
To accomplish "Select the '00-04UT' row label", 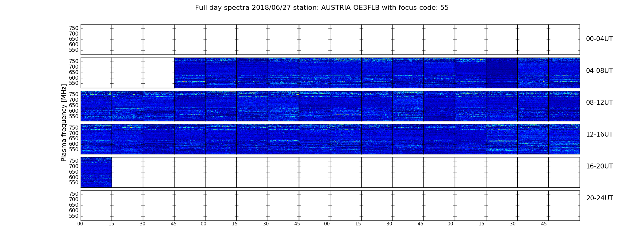I will coord(599,39).
